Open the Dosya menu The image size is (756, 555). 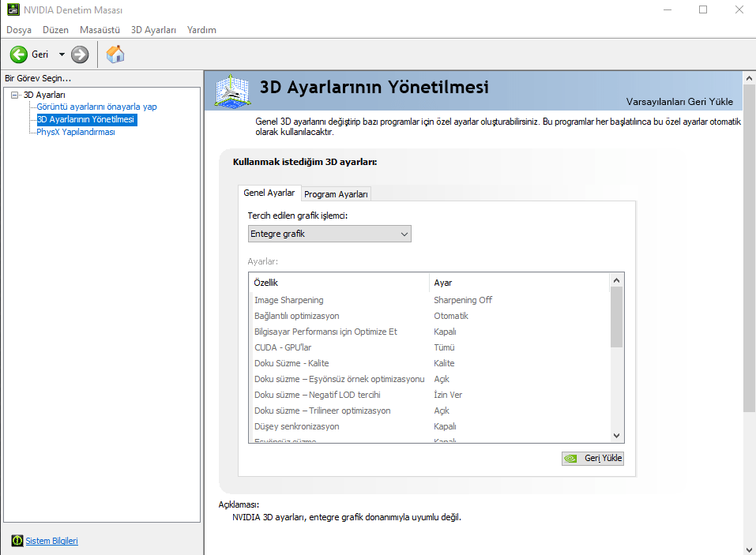(x=19, y=30)
